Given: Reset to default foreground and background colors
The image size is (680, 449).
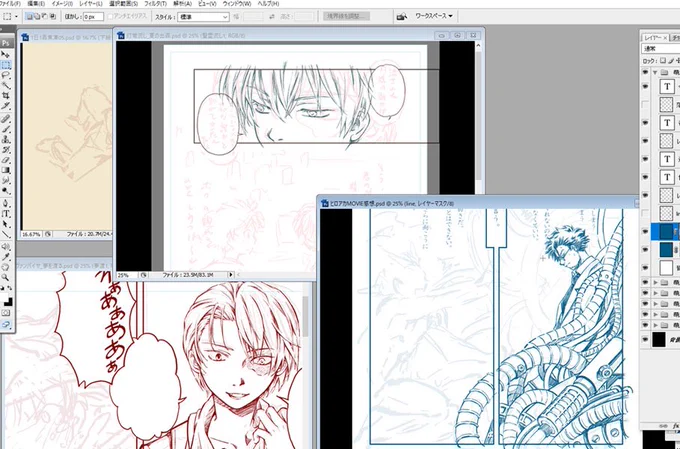Looking at the screenshot, I should tap(3, 288).
